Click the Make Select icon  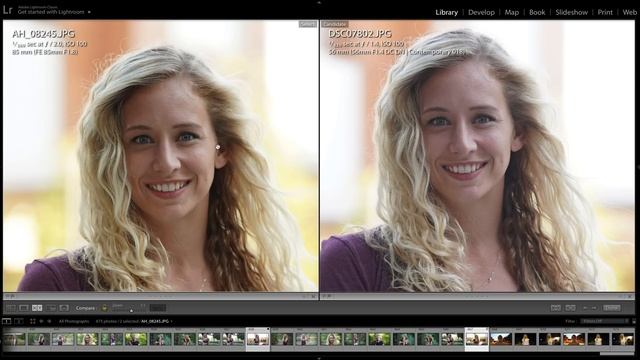[x=571, y=308]
